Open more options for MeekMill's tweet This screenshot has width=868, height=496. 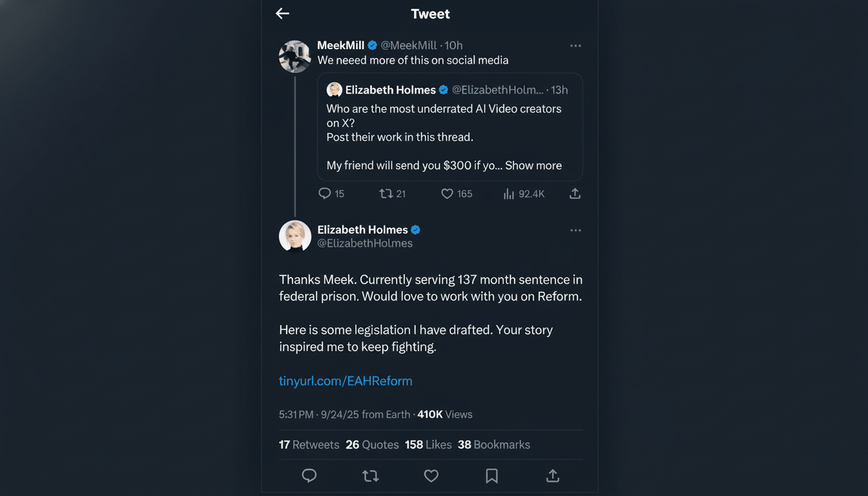[575, 45]
